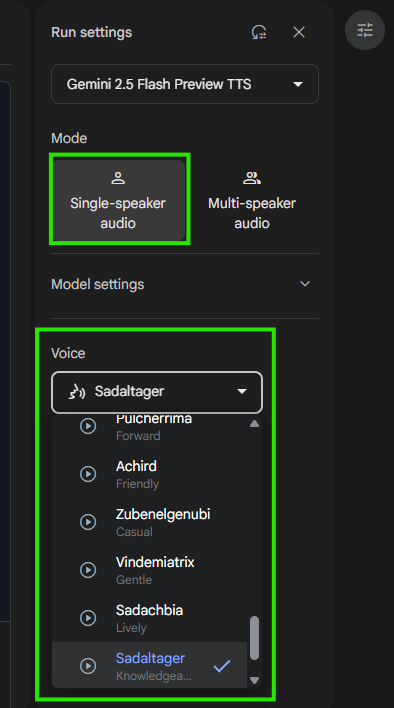The height and width of the screenshot is (708, 394).
Task: Play the Sadaltager voice preview
Action: coord(88,666)
